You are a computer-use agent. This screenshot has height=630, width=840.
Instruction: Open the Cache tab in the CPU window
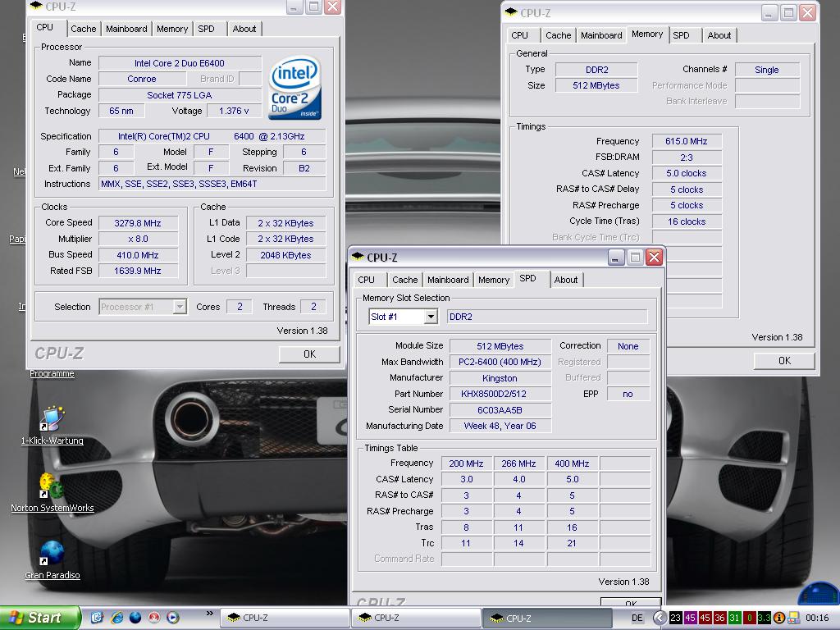coord(83,29)
